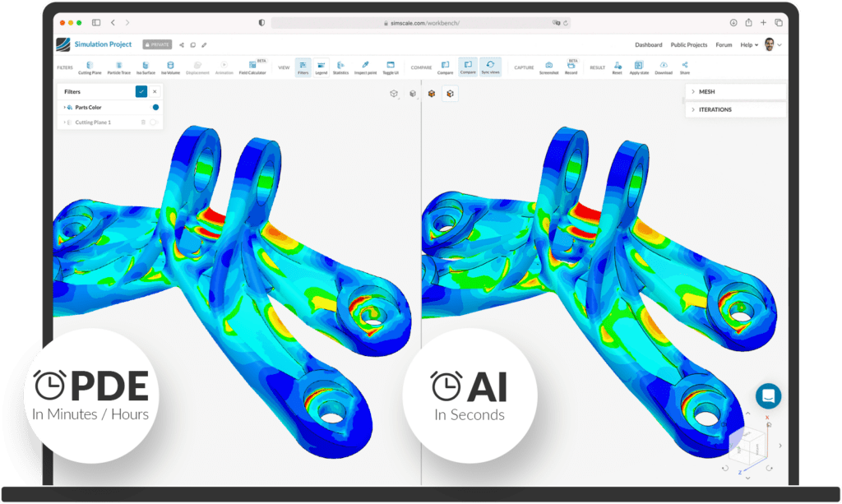Open the Dashboard link
This screenshot has height=504, width=842.
coord(649,44)
